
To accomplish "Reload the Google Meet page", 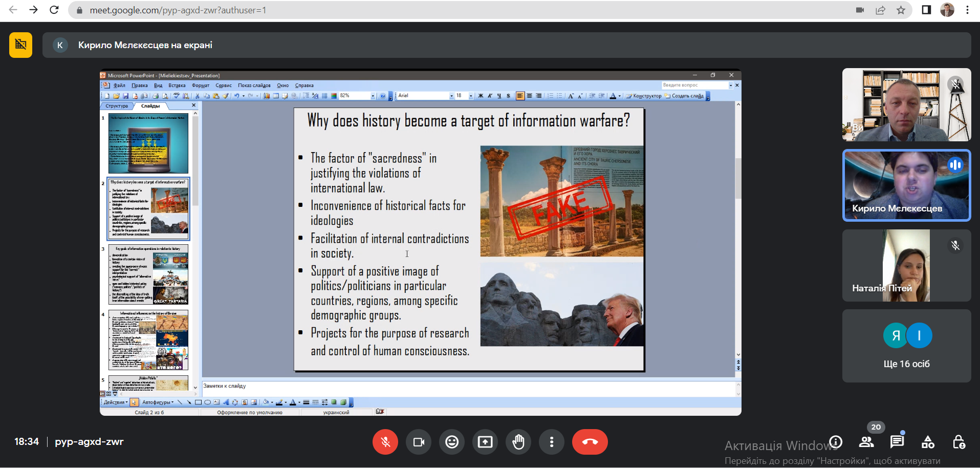I will coord(54,10).
